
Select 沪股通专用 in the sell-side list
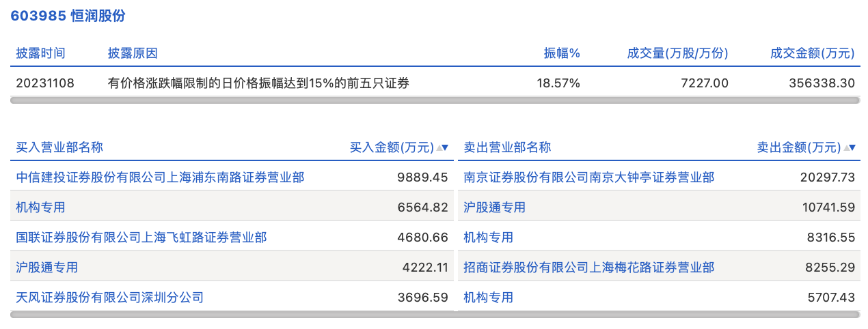click(494, 208)
